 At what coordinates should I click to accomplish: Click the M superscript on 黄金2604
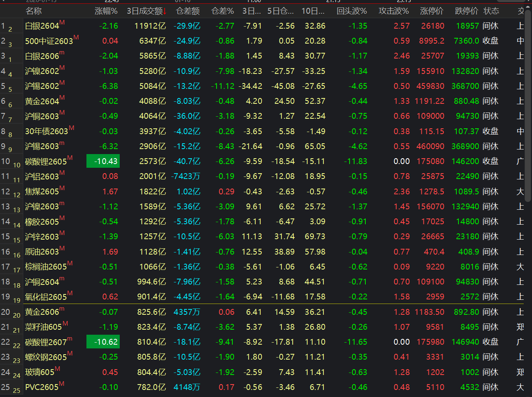(x=62, y=98)
